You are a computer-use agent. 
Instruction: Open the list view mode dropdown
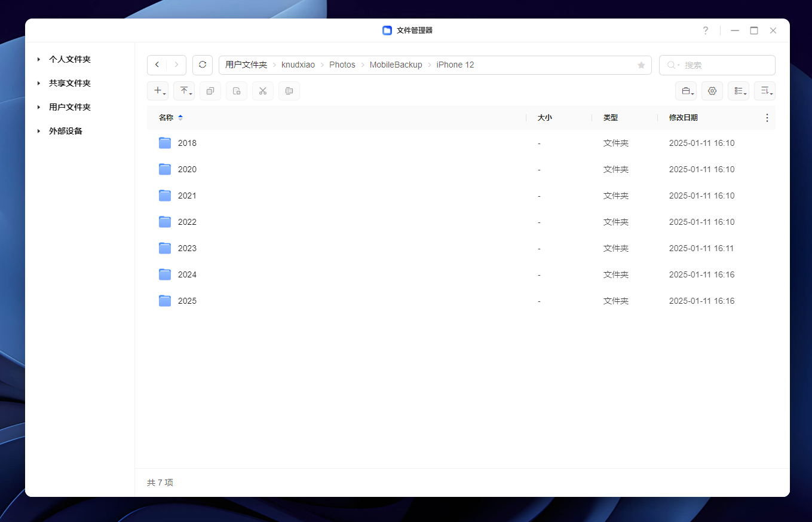pos(739,91)
